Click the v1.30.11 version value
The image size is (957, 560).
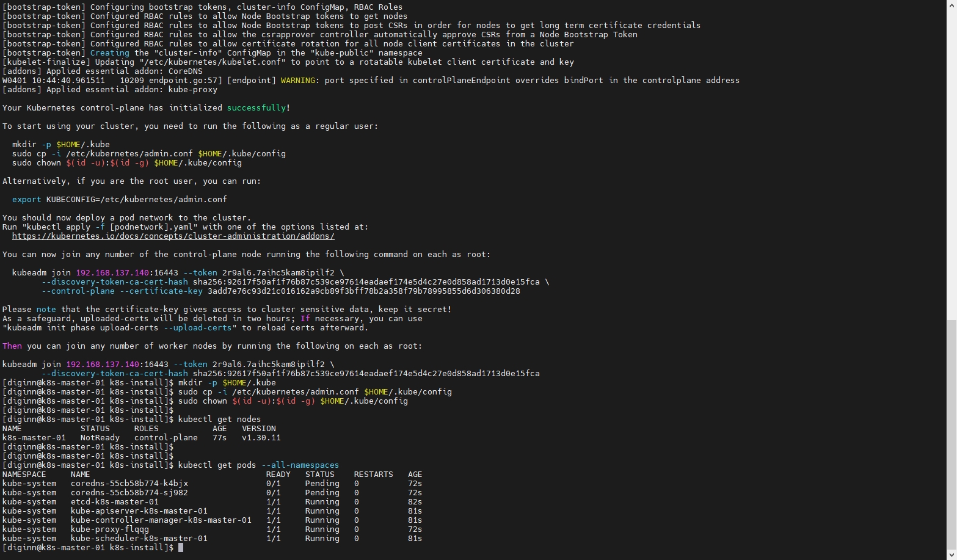coord(261,438)
